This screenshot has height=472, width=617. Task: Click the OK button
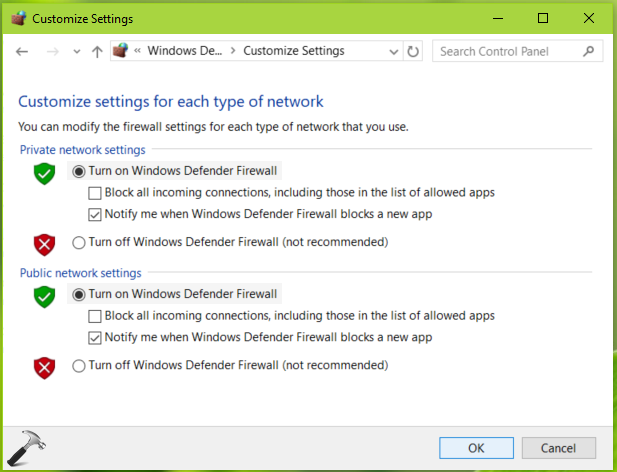click(x=476, y=448)
